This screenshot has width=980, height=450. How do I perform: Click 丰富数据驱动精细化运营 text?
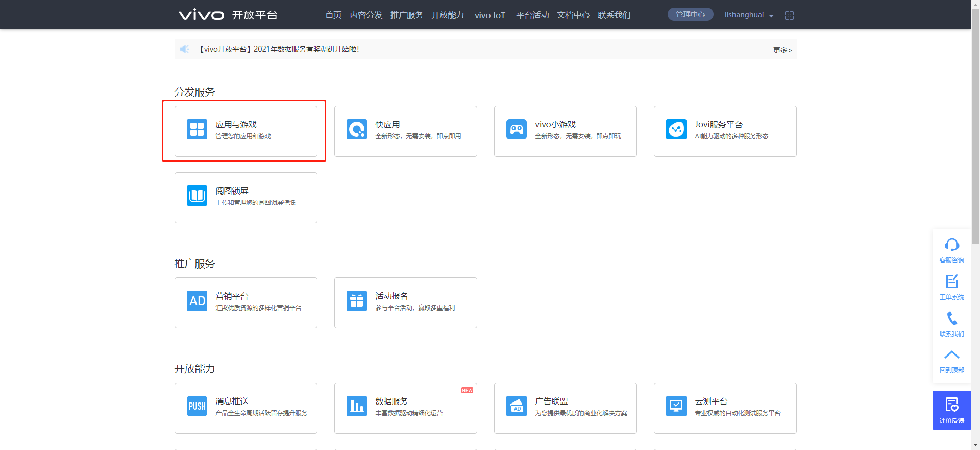pos(409,413)
